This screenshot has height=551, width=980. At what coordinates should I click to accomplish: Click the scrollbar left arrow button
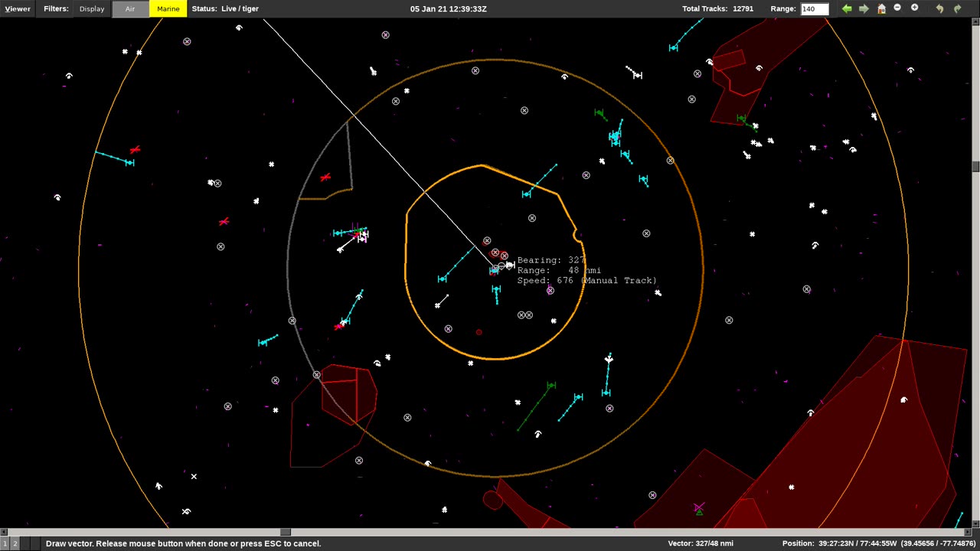3,532
